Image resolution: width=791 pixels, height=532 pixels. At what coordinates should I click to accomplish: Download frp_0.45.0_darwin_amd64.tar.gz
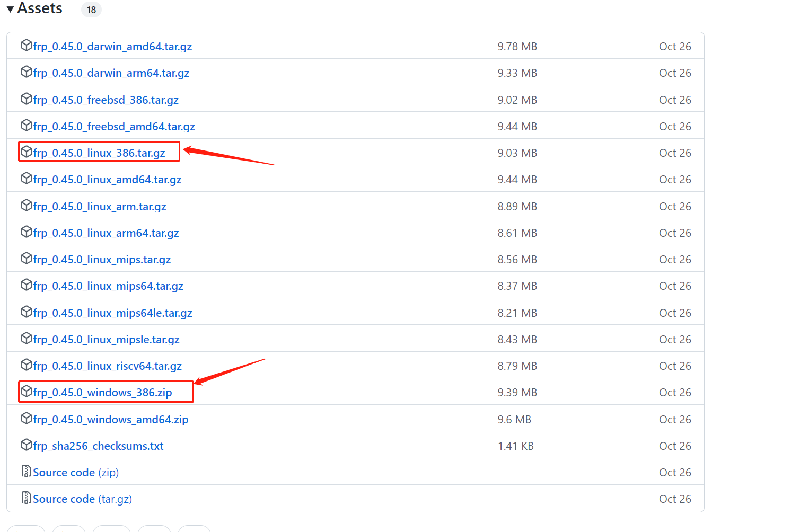[x=112, y=47]
